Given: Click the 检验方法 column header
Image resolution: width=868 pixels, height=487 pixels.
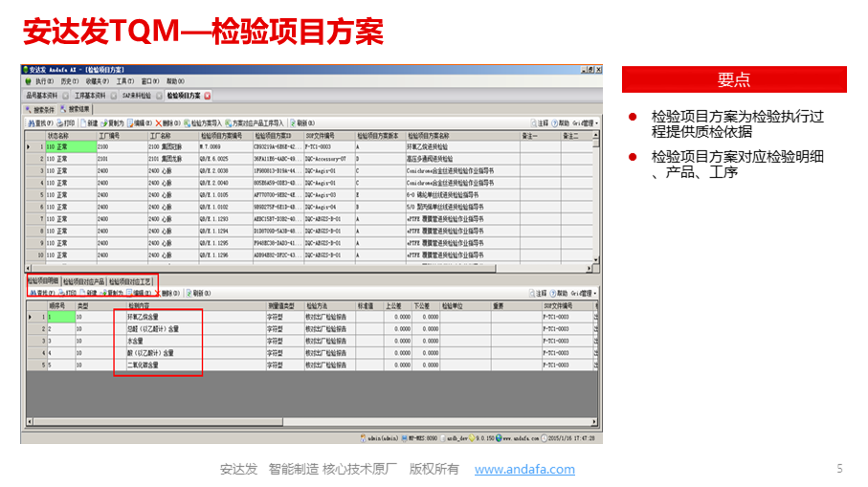Looking at the screenshot, I should click(330, 305).
